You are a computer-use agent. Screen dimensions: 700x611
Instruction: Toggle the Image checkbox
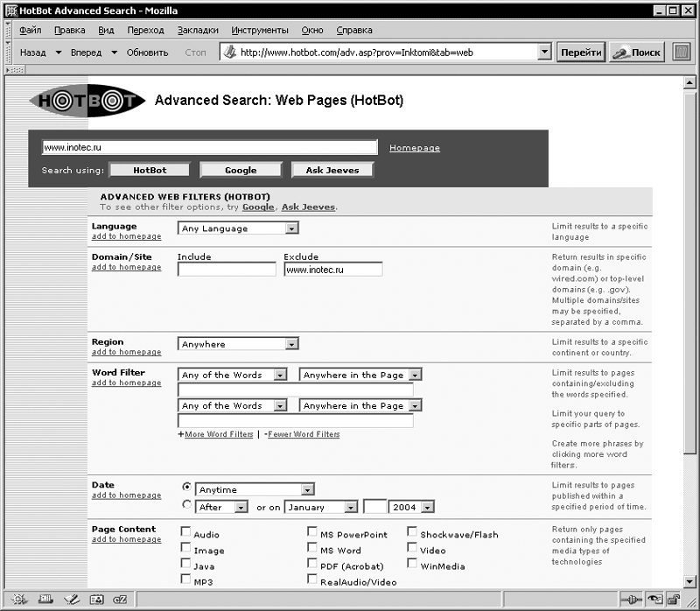185,547
